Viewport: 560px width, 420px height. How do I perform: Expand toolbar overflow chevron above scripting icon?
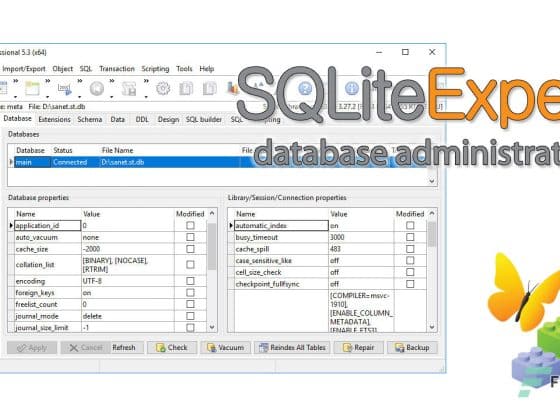pos(146,82)
